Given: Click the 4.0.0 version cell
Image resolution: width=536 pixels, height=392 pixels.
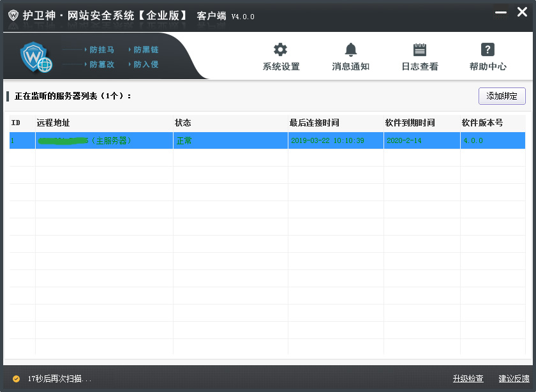Looking at the screenshot, I should (x=493, y=140).
